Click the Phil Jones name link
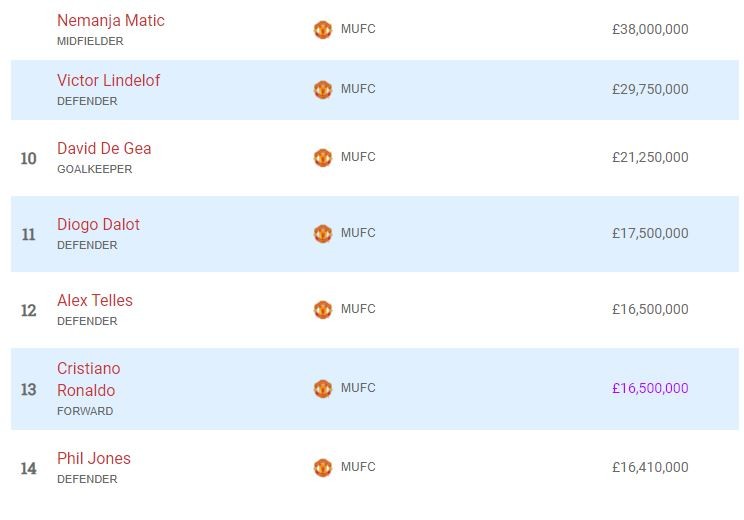 (93, 459)
